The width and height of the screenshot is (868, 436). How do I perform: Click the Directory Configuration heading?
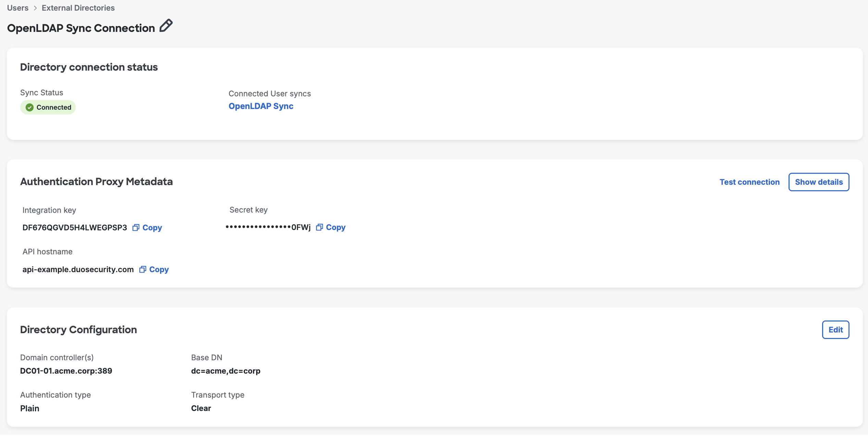78,330
